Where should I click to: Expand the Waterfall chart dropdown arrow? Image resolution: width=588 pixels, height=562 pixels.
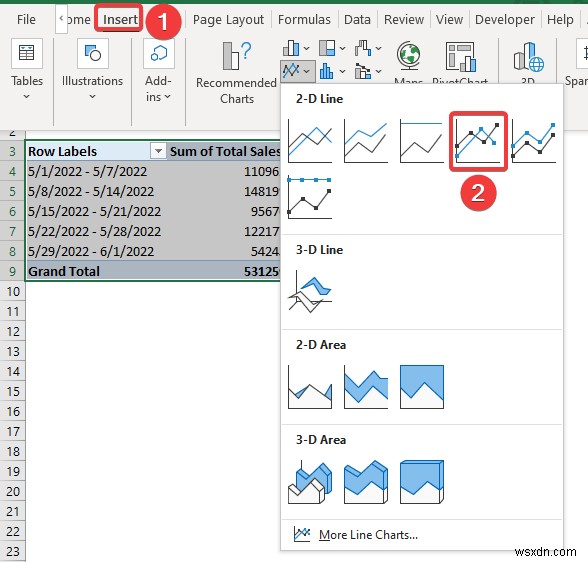pos(378,48)
